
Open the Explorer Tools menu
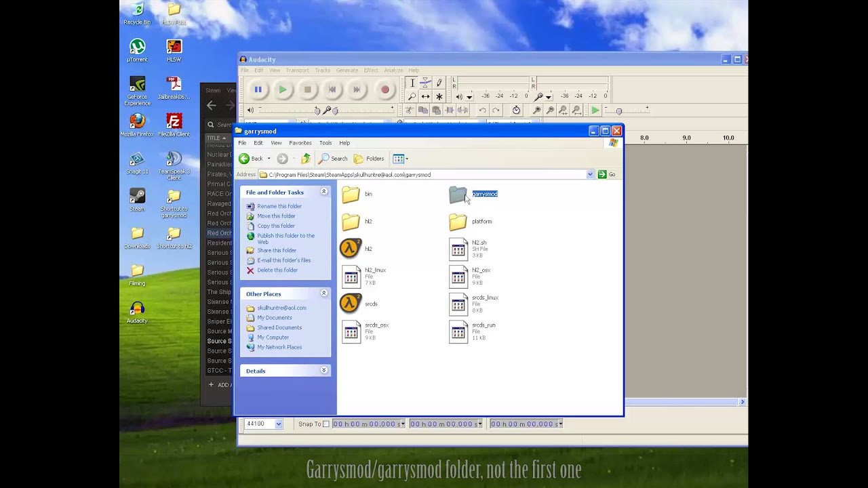point(325,143)
